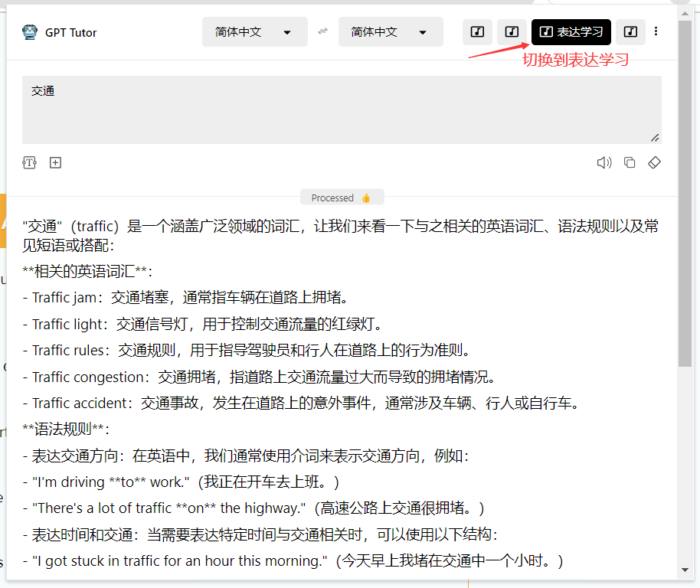Play the translation with the speaker icon

tap(604, 162)
